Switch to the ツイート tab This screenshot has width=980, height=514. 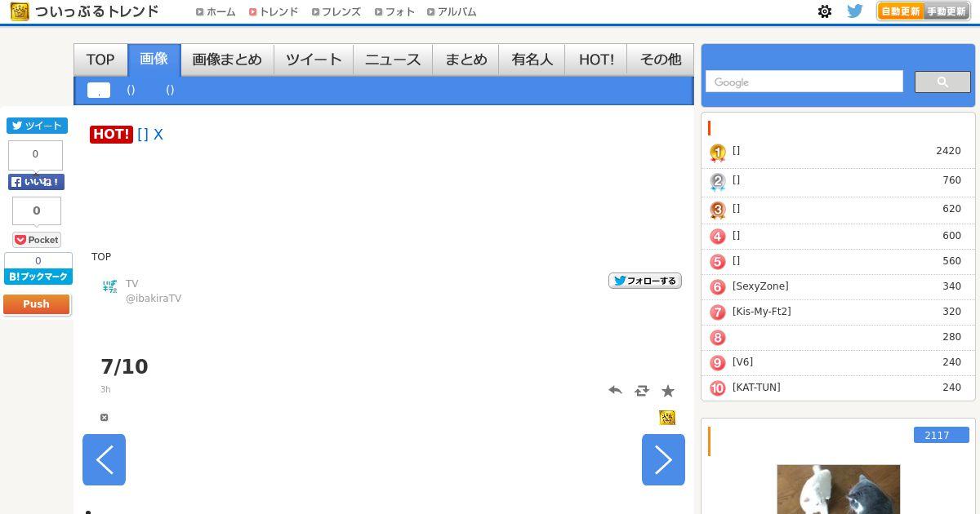click(314, 60)
